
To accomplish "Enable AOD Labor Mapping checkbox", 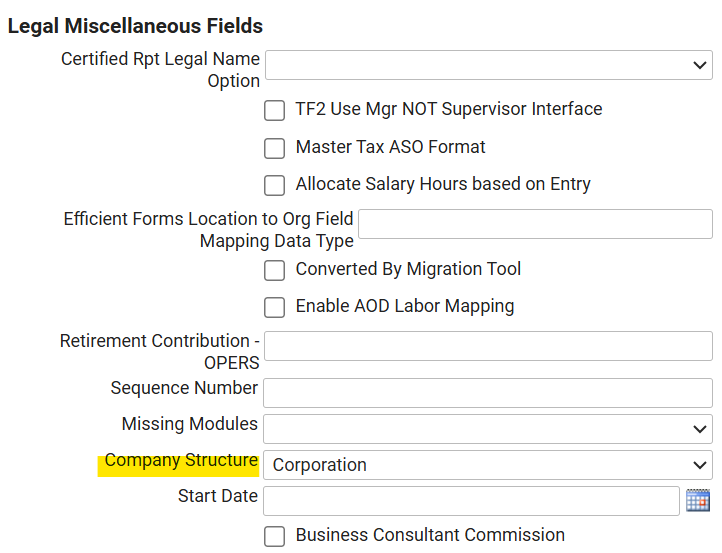I will [x=274, y=307].
